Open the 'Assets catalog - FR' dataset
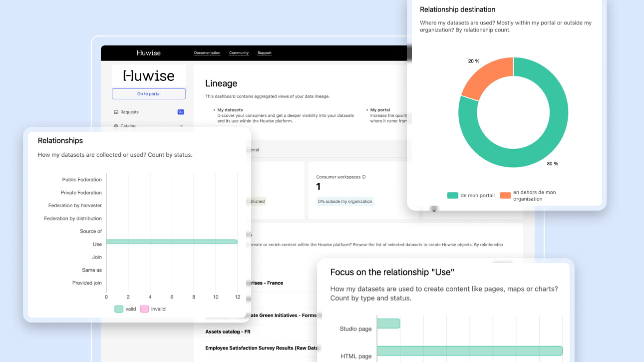The height and width of the screenshot is (362, 644). click(x=228, y=332)
